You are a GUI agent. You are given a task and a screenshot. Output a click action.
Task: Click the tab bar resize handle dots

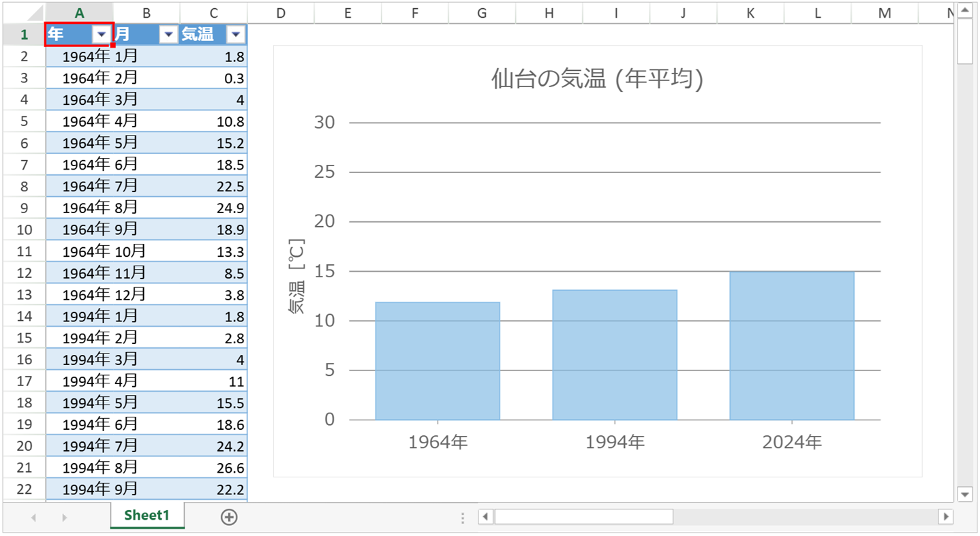coord(463,518)
